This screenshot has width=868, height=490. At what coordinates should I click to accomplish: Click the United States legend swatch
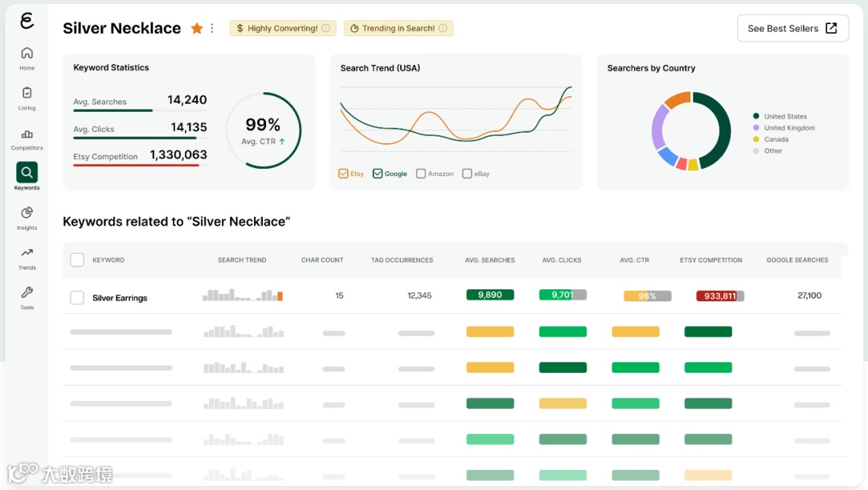coord(755,116)
